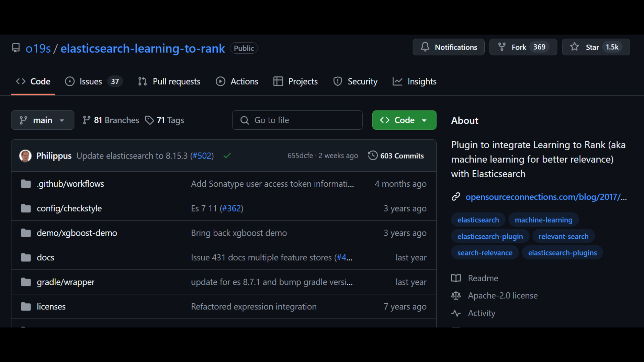The height and width of the screenshot is (362, 644).
Task: Open pull request #502 link
Action: tap(202, 156)
